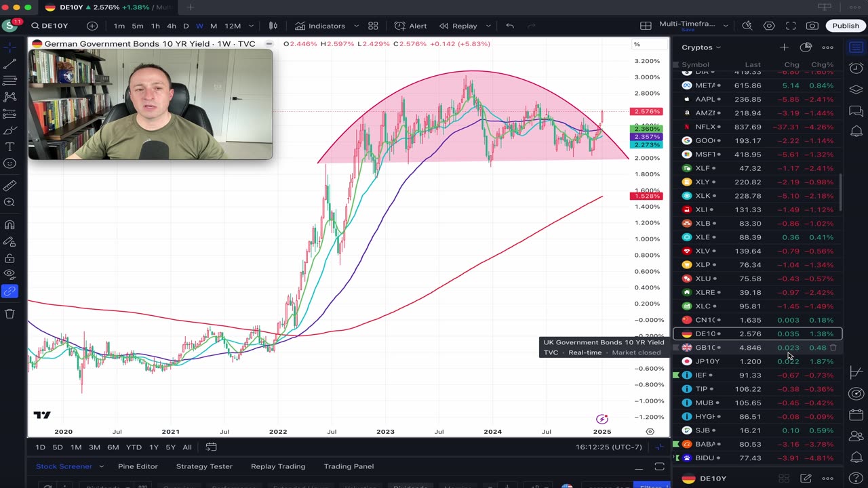Expand the Replay dropdown arrow
The height and width of the screenshot is (488, 868).
(x=488, y=26)
